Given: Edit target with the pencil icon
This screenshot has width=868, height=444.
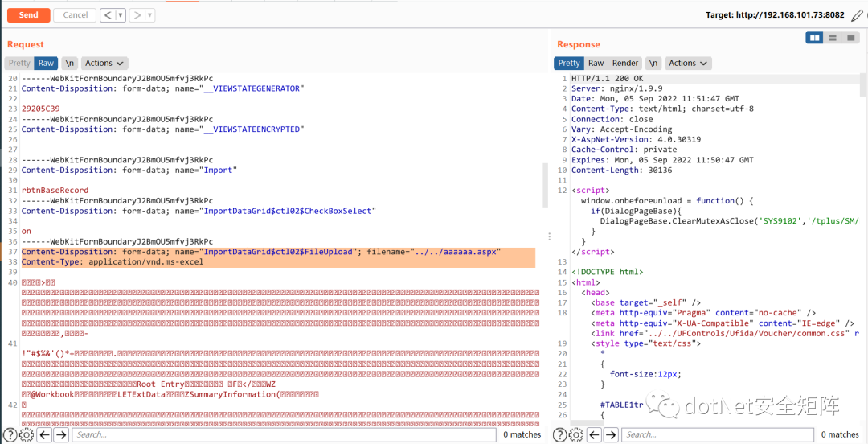Looking at the screenshot, I should [x=856, y=15].
